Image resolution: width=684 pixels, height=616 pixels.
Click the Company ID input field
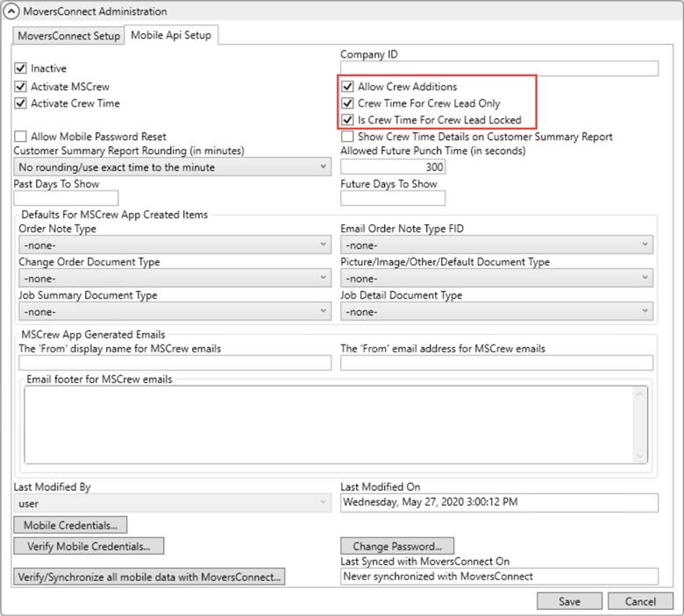coord(498,68)
